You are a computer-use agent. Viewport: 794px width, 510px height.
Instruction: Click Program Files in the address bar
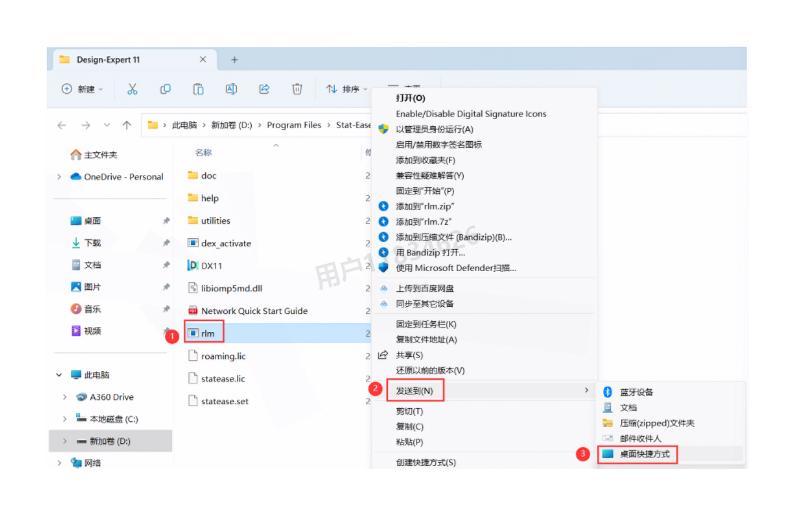[294, 125]
